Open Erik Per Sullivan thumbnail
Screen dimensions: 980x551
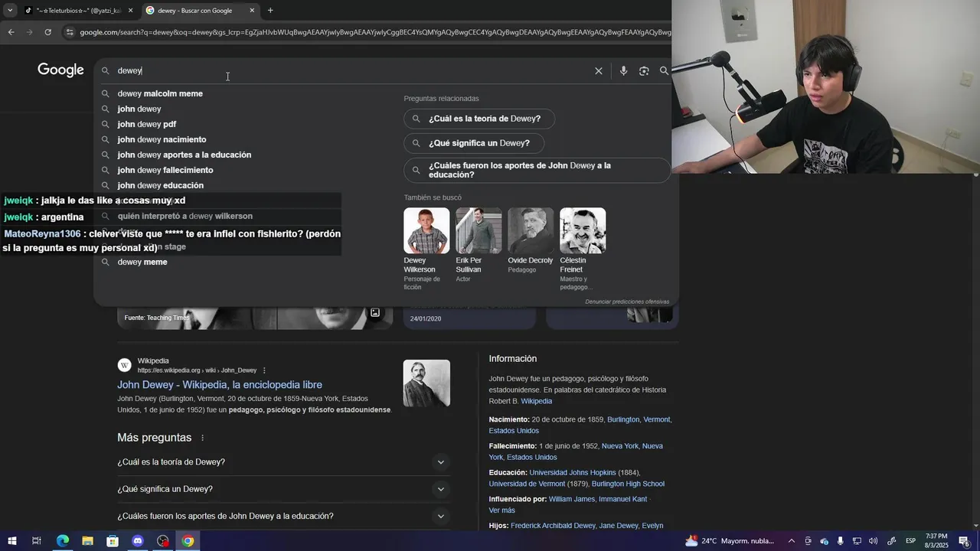[x=479, y=230]
